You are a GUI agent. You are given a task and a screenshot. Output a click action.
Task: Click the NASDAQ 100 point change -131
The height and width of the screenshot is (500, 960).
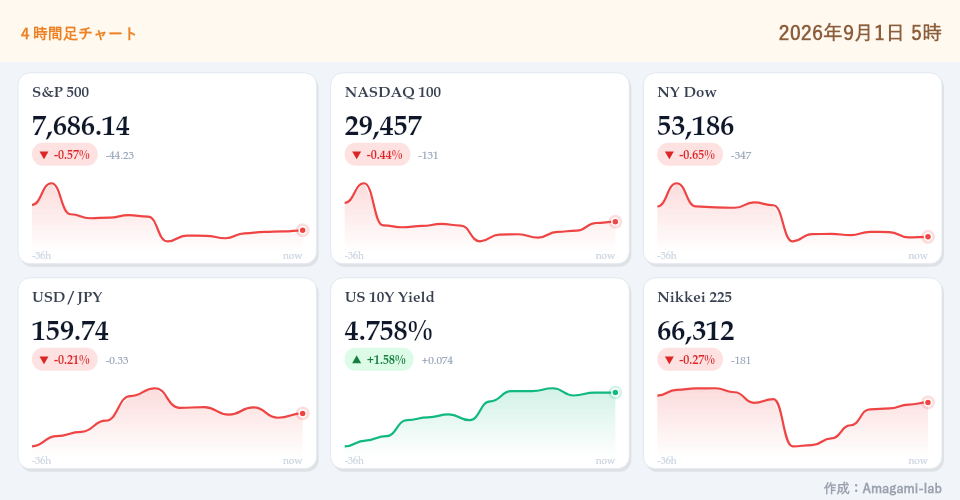[x=428, y=155]
